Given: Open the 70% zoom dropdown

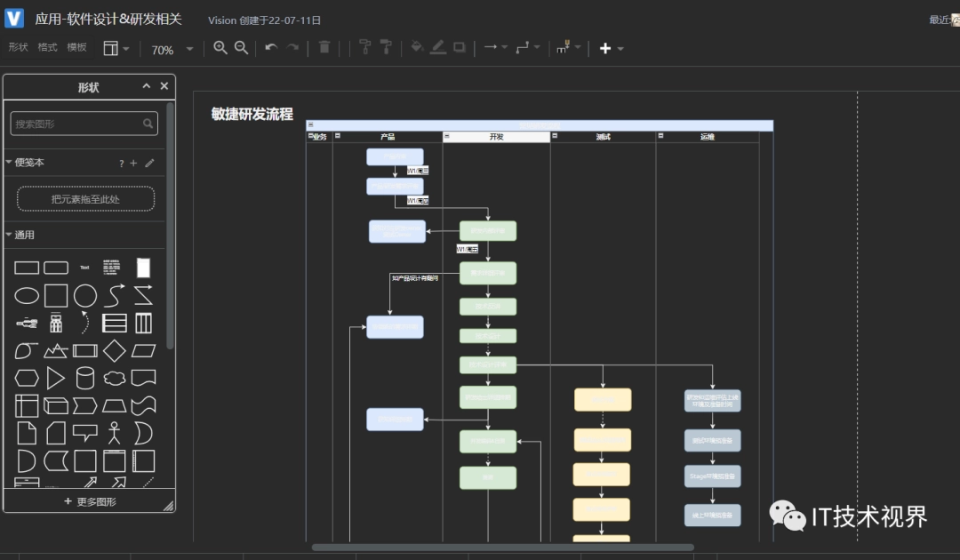Looking at the screenshot, I should click(172, 50).
